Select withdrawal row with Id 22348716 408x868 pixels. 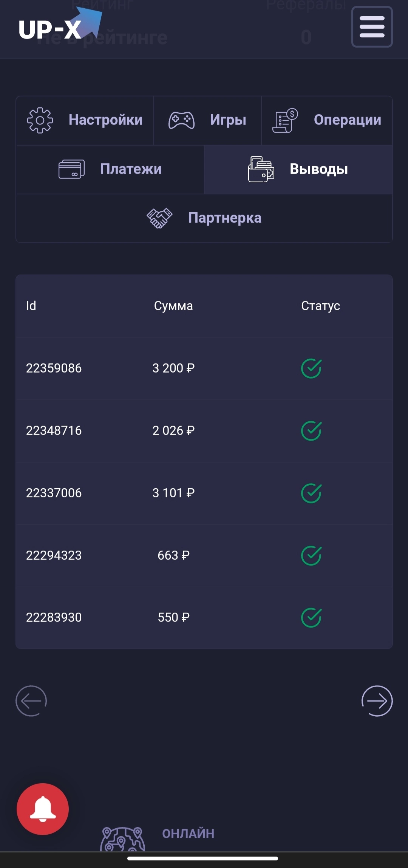204,431
